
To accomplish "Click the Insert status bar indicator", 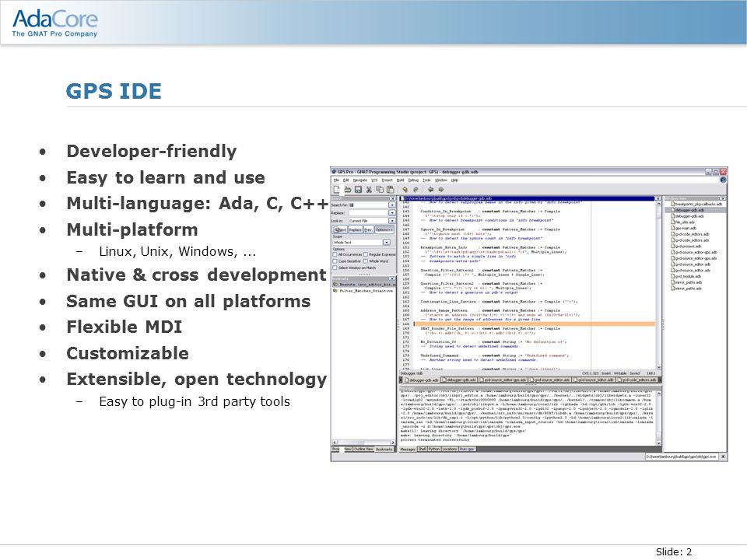I will pos(606,373).
